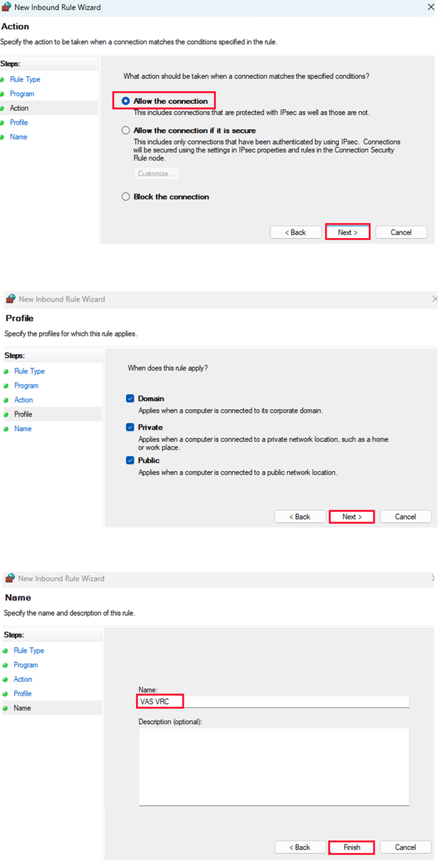This screenshot has width=443, height=868.
Task: Click inside the optional Description text box
Action: click(x=273, y=766)
